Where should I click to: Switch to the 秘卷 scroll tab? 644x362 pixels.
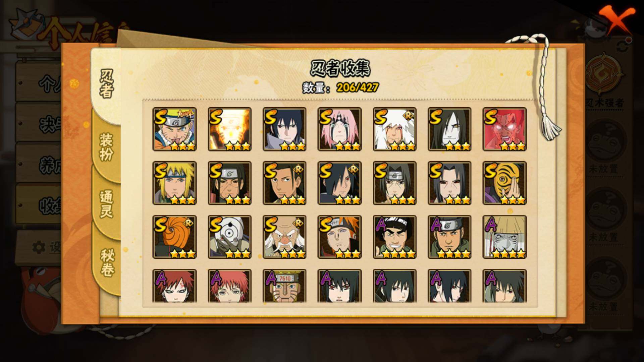[107, 263]
